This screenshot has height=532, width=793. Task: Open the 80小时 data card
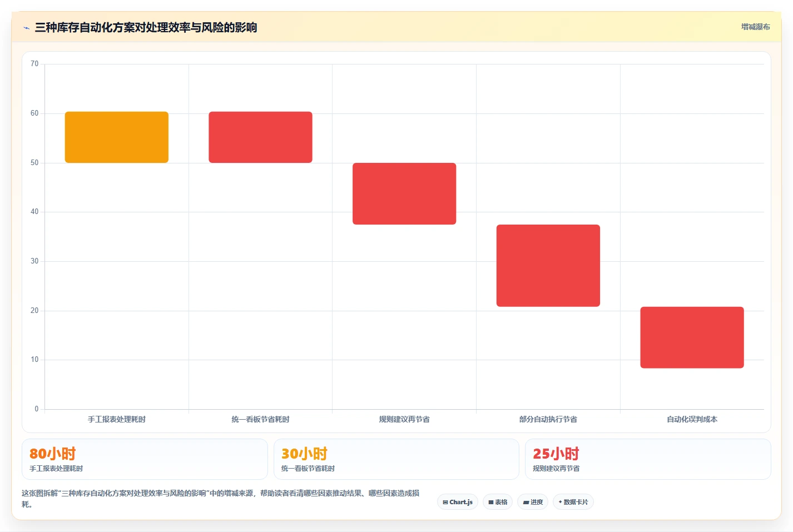[145, 459]
